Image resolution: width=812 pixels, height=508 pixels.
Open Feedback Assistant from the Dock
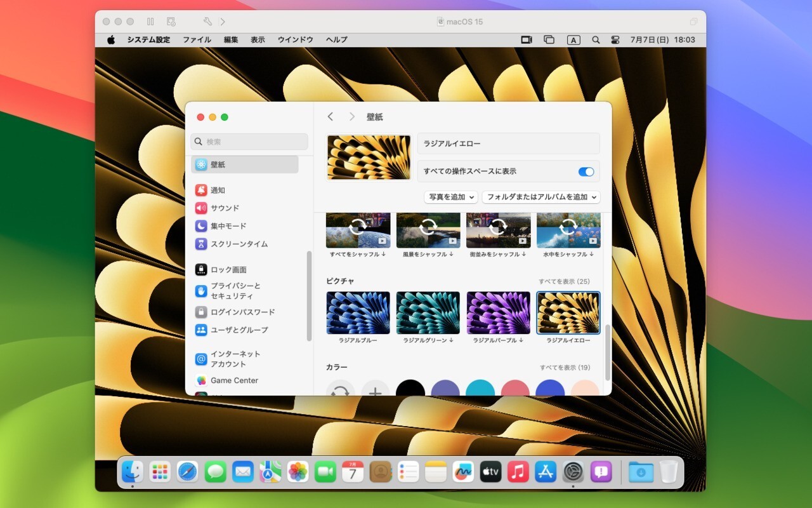tap(601, 471)
